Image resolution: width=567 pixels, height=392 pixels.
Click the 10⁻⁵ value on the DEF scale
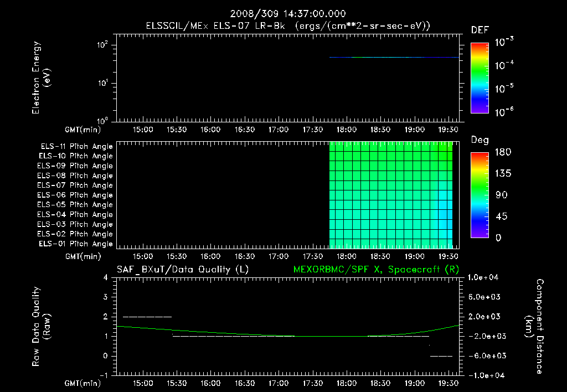(x=504, y=89)
